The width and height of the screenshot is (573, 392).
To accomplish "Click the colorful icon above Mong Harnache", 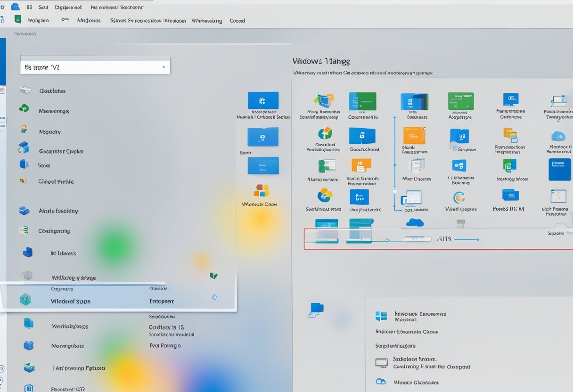I will (x=324, y=100).
